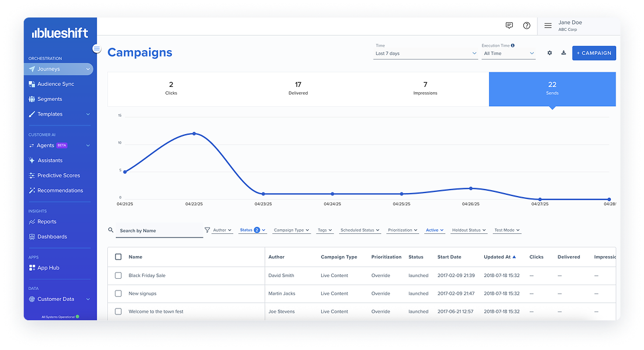Expand the Campaign Type filter dropdown
This screenshot has width=644, height=350.
(291, 230)
